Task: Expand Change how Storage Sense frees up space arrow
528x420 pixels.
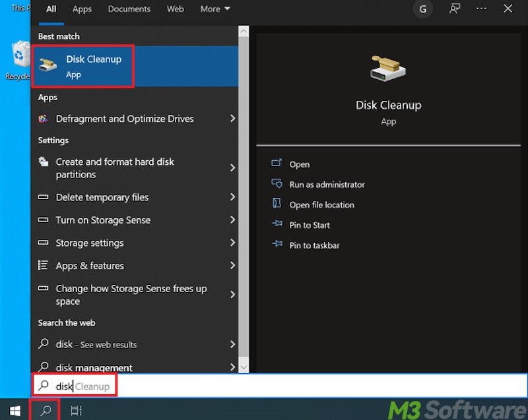Action: 233,295
